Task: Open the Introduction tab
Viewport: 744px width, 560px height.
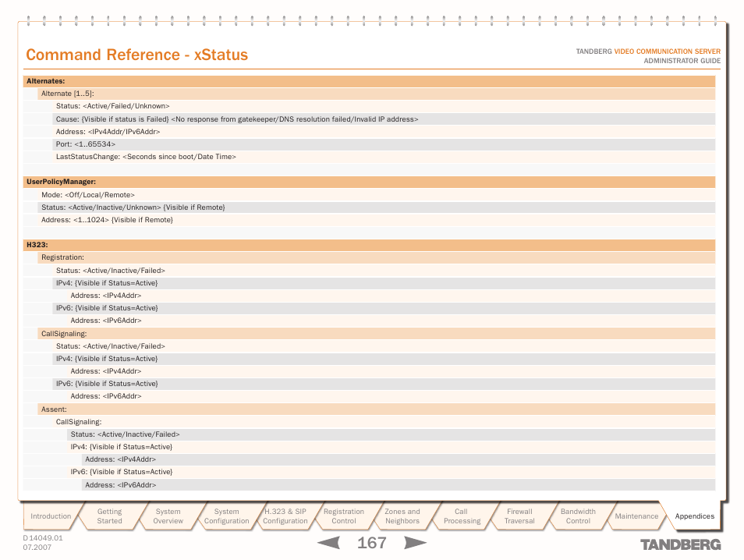Action: pyautogui.click(x=50, y=516)
